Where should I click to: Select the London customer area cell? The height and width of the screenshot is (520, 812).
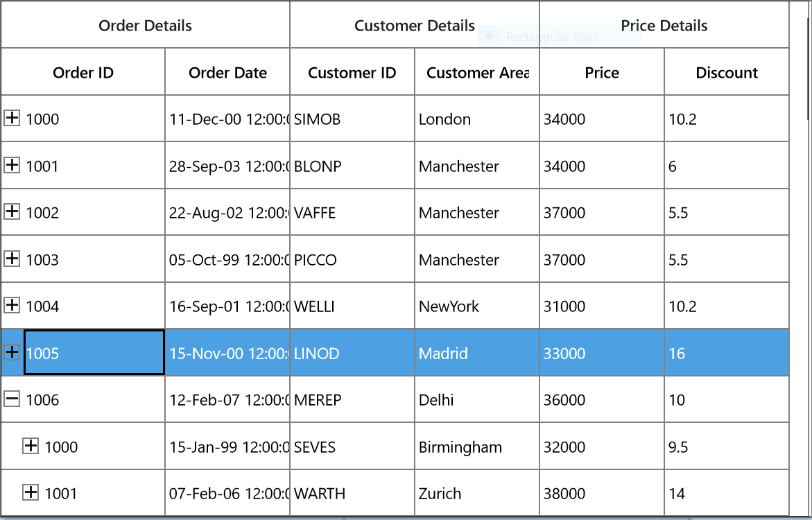477,119
